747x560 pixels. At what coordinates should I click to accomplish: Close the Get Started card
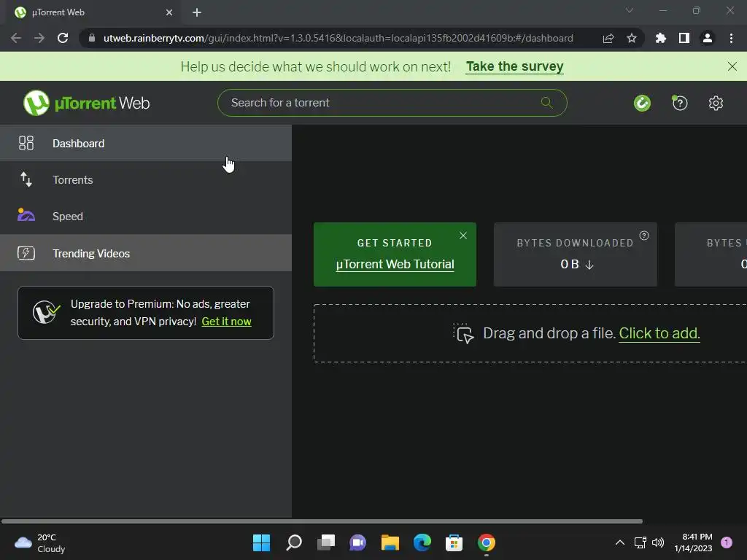click(463, 236)
